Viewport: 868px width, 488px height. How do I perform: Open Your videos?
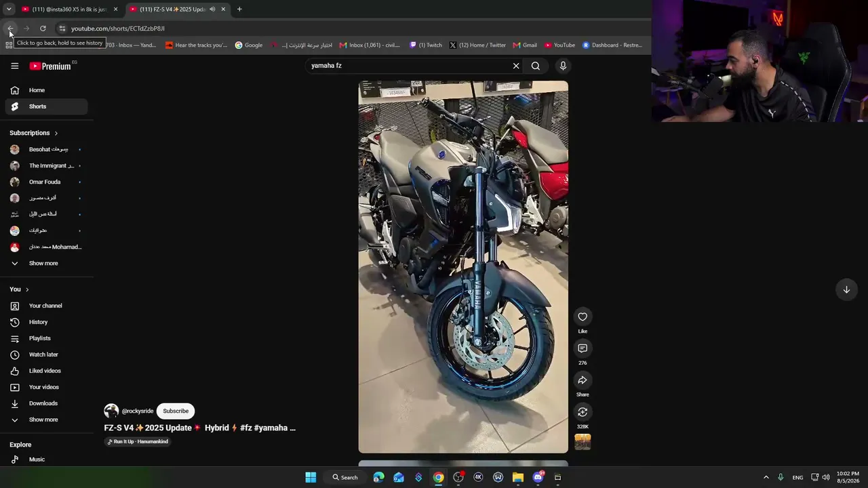pos(46,387)
